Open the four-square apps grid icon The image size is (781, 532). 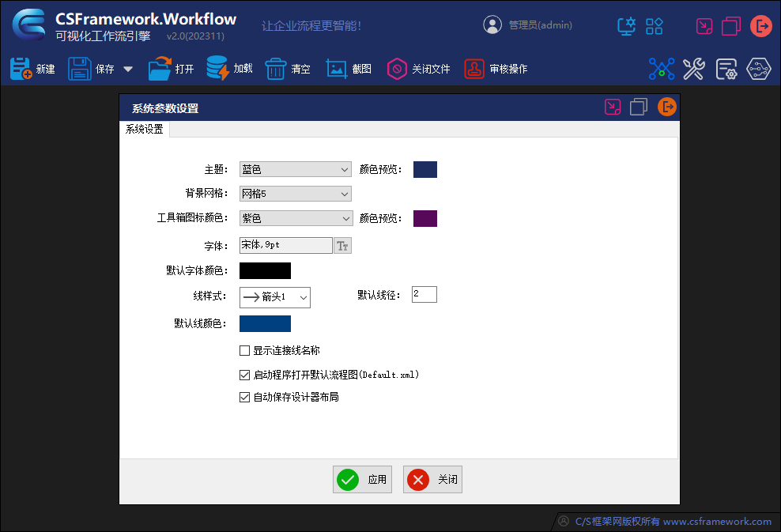pos(654,26)
